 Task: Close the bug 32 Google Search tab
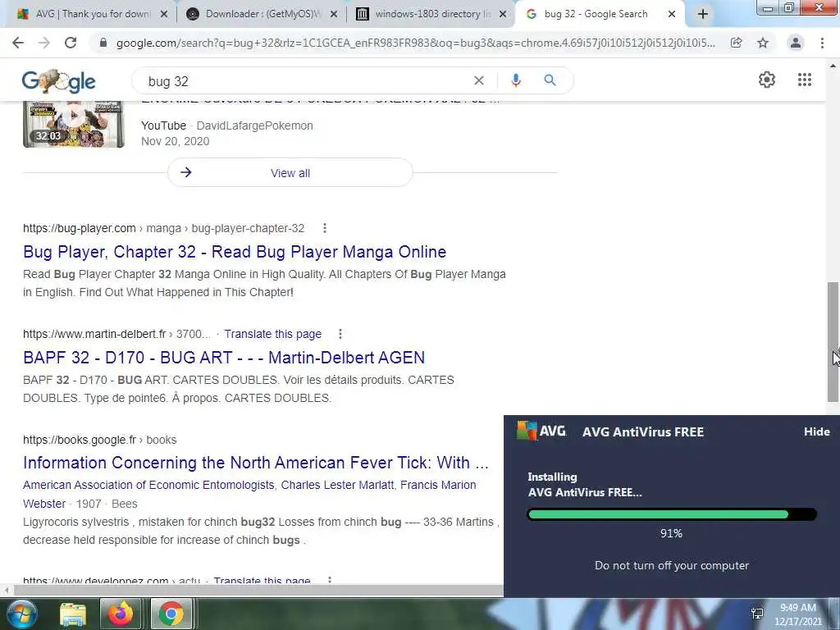(x=672, y=15)
